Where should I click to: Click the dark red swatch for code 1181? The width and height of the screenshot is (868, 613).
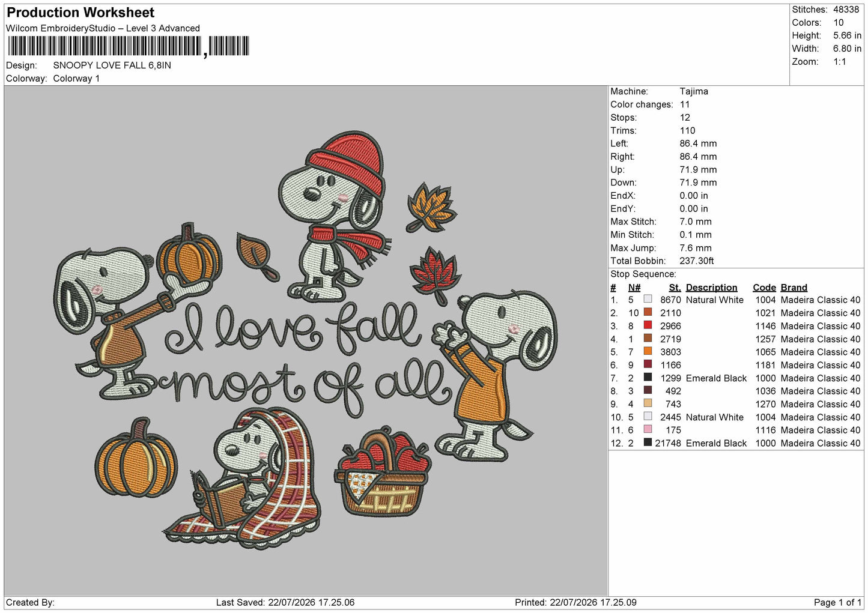click(x=648, y=364)
